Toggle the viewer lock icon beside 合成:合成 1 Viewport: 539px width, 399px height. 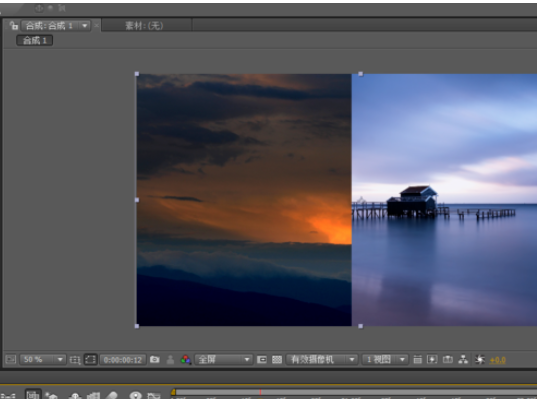[13, 25]
